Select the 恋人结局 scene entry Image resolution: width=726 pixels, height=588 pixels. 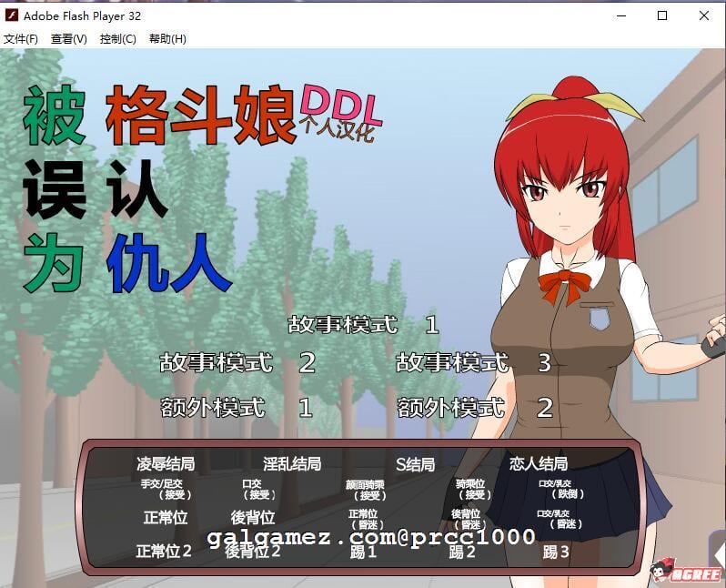[x=539, y=463]
